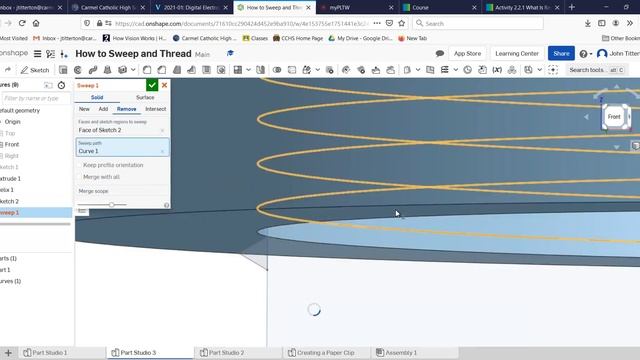The height and width of the screenshot is (360, 640).
Task: Select Extrude 1 in feature list
Action: pos(11,179)
